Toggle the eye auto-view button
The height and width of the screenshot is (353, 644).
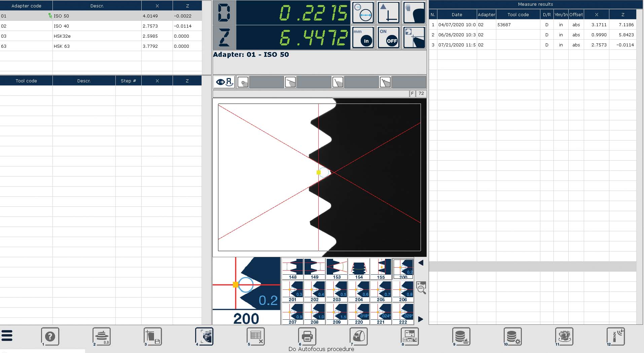click(224, 82)
